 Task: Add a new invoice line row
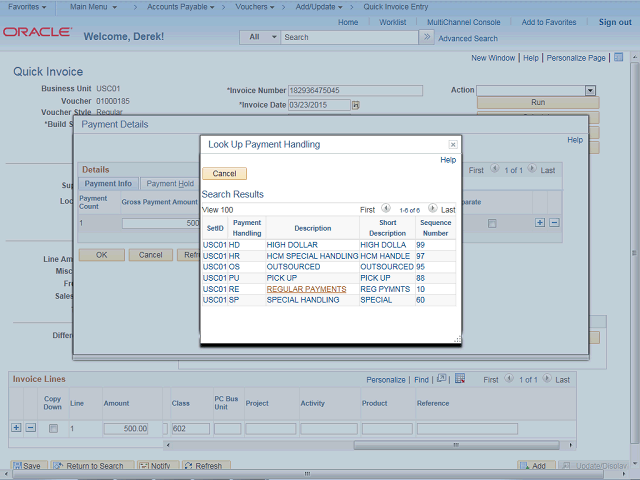(15, 428)
